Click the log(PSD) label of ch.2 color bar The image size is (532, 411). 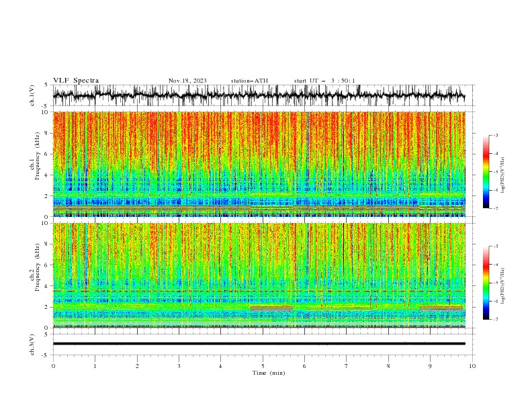(502, 286)
